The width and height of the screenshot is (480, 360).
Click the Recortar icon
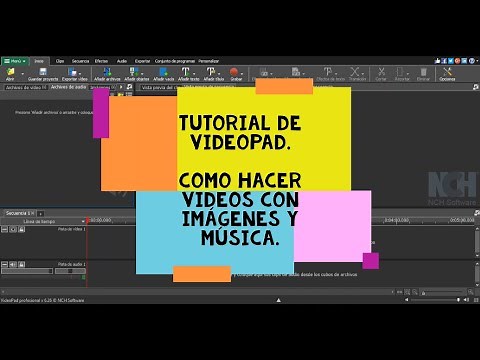click(x=400, y=72)
